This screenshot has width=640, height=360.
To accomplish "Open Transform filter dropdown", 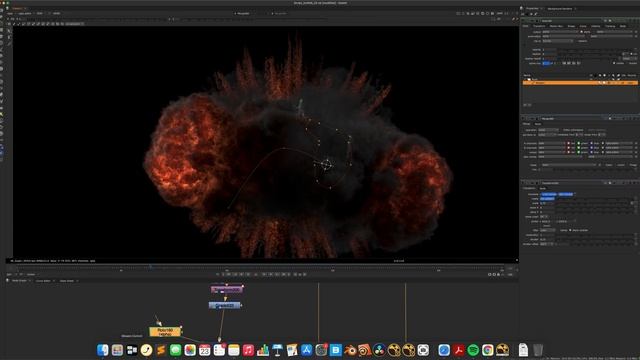I will (x=548, y=230).
